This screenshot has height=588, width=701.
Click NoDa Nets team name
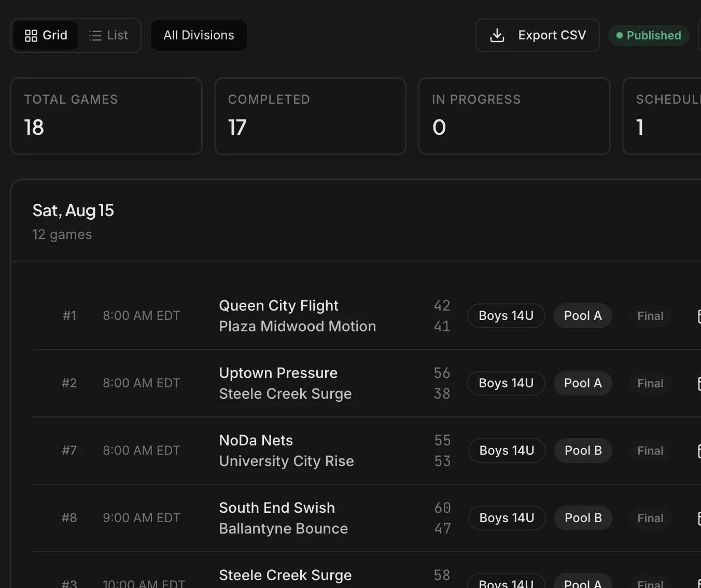256,440
